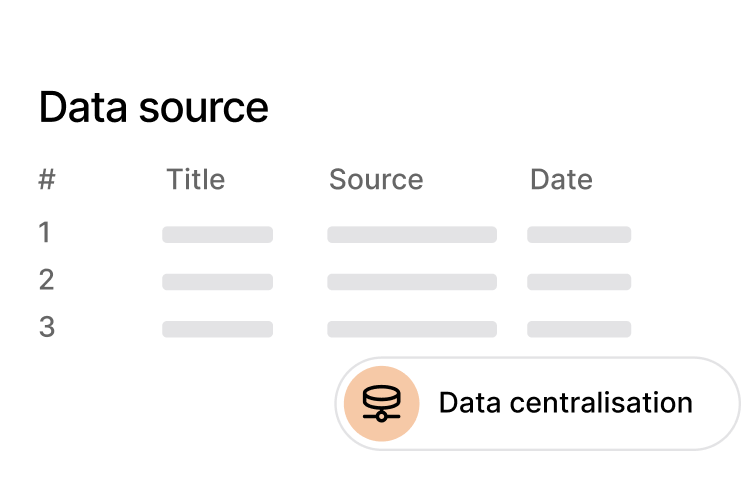
Task: Click the Source column header
Action: [x=376, y=180]
